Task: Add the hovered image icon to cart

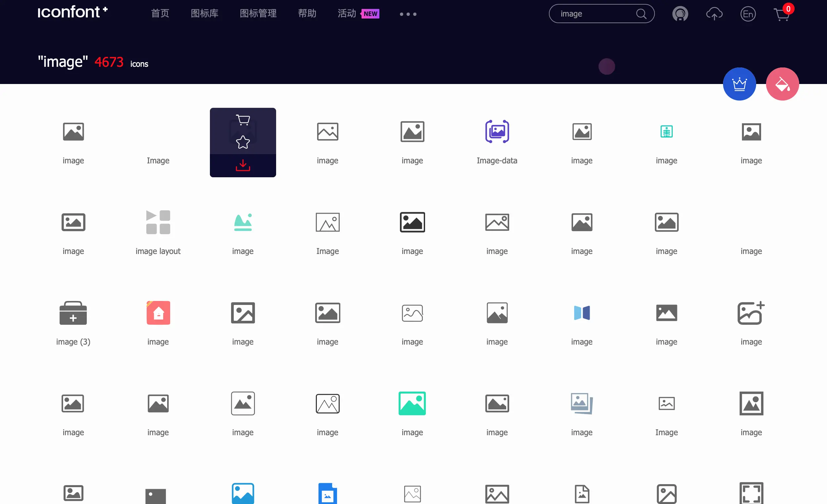Action: [x=243, y=120]
